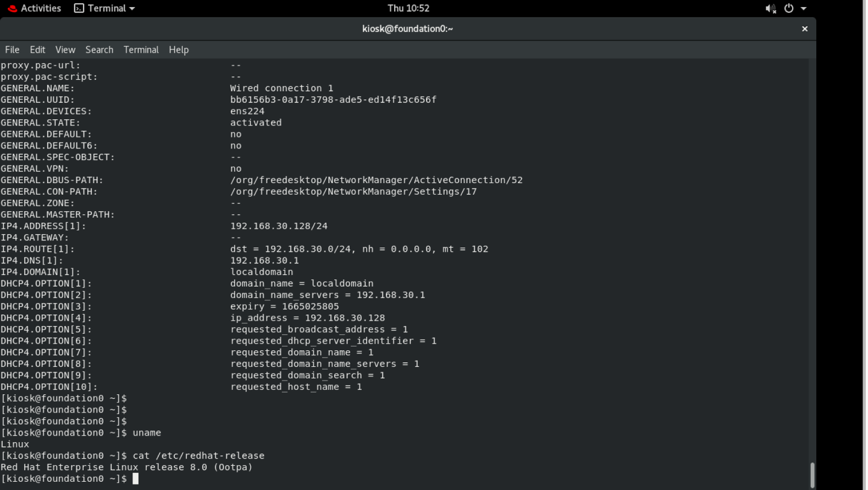
Task: Click the device name ens224
Action: [247, 111]
